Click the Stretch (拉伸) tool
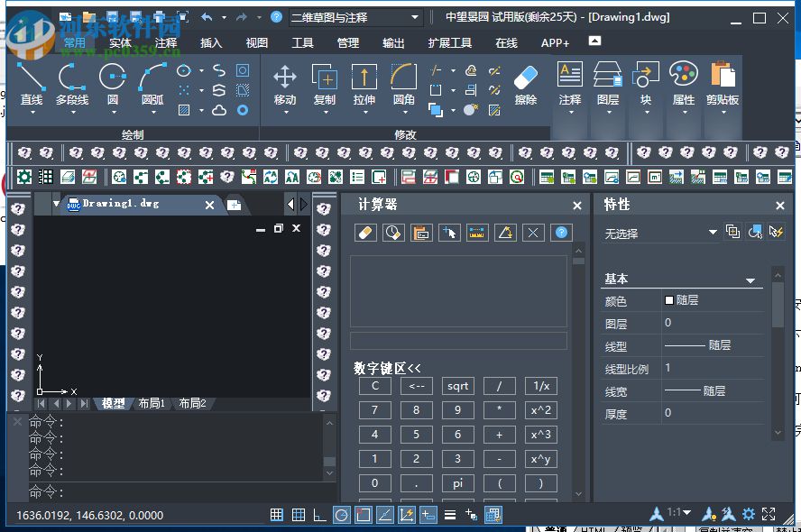Viewport: 801px width, 532px height. 364,85
